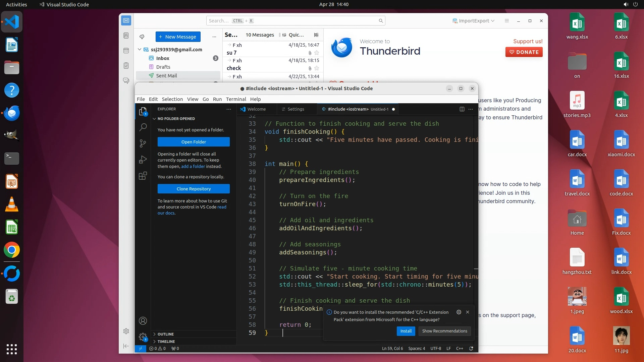Toggle Thunderbird Quick Filter
The width and height of the screenshot is (644, 362).
(x=293, y=35)
